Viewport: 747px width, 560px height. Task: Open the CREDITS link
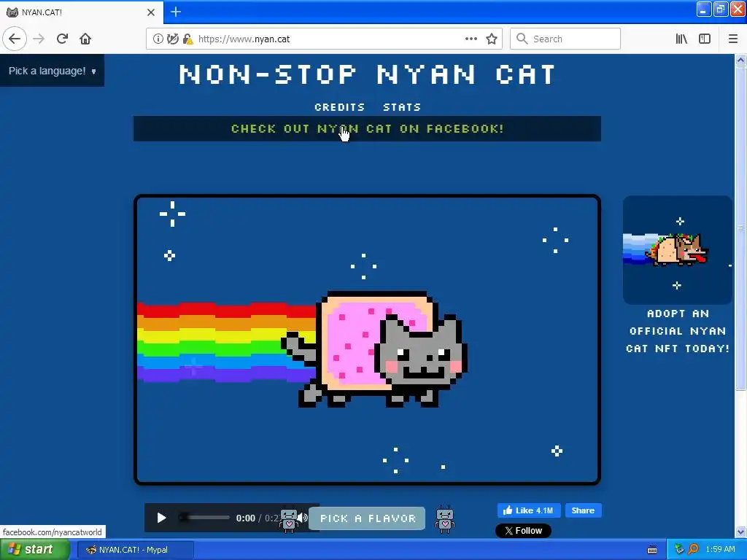pyautogui.click(x=339, y=107)
